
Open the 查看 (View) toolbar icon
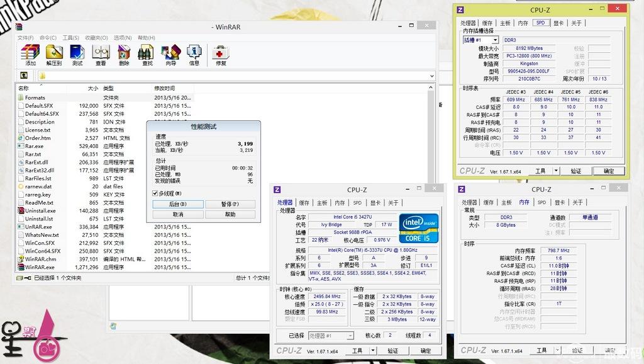click(x=101, y=55)
